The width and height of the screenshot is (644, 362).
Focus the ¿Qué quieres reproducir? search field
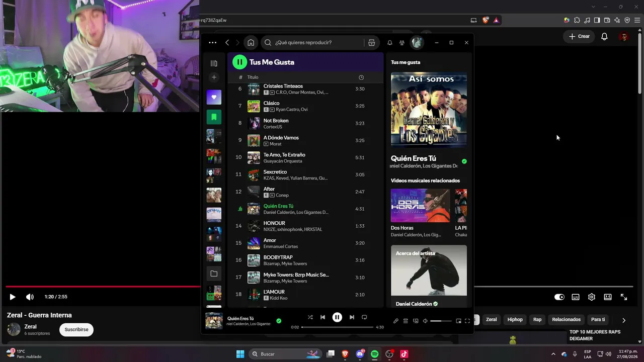(x=312, y=43)
